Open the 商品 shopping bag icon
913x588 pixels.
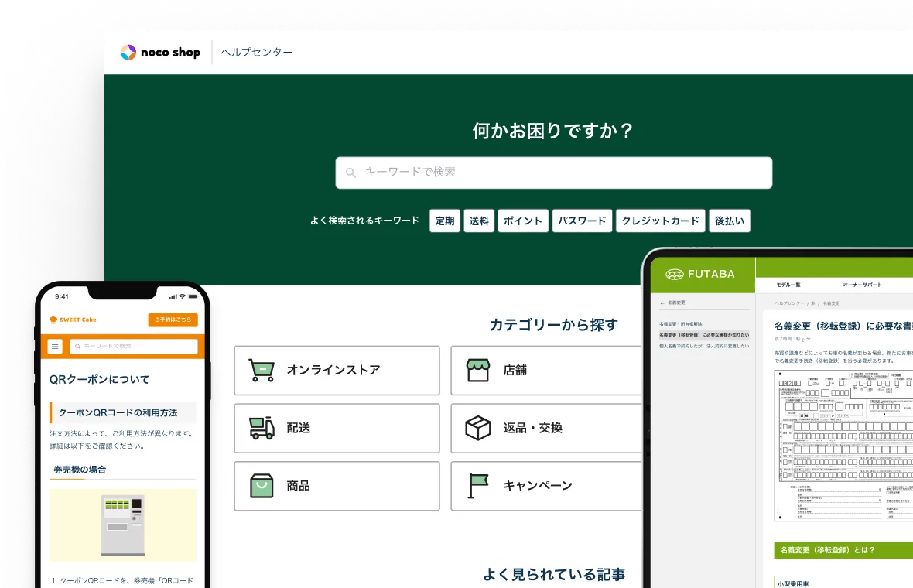261,485
